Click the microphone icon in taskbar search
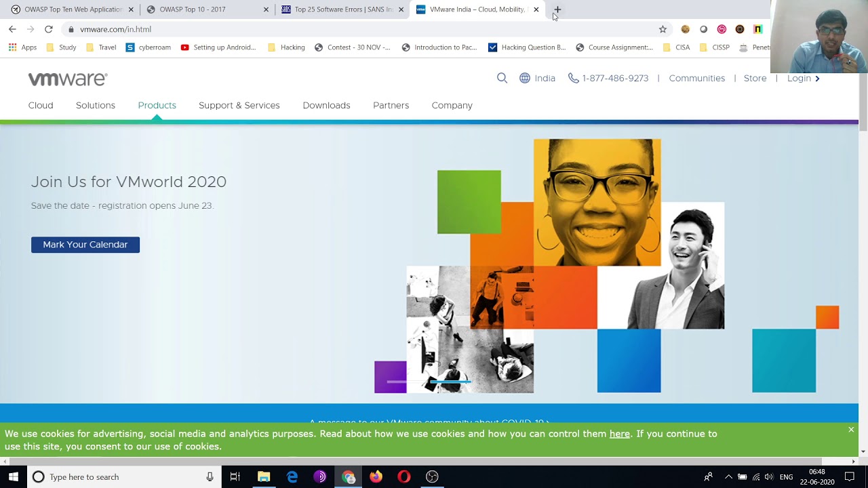The width and height of the screenshot is (868, 488). coord(210,477)
